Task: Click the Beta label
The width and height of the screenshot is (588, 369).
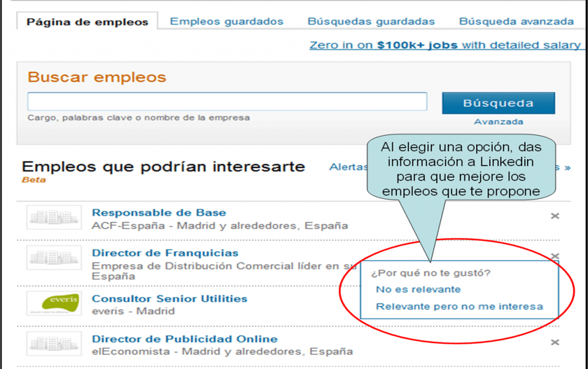Action: (x=34, y=180)
